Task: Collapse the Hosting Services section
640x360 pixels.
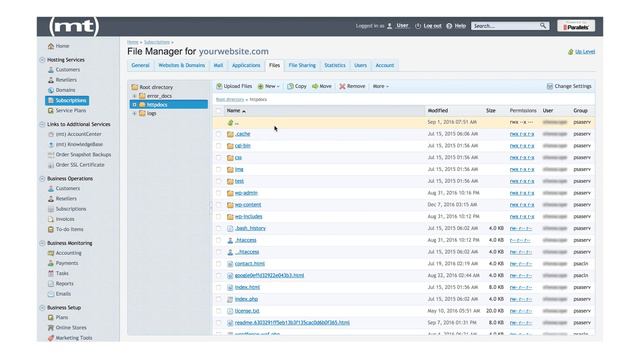Action: click(x=42, y=60)
